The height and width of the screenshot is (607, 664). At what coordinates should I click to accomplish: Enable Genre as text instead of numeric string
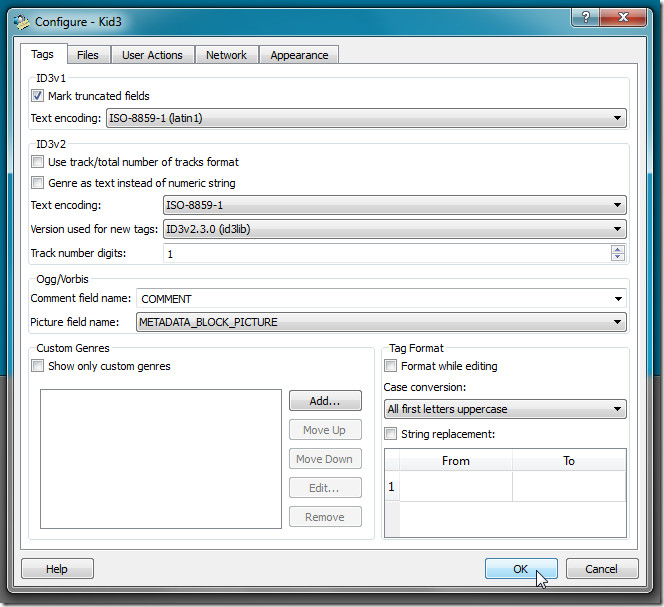37,183
